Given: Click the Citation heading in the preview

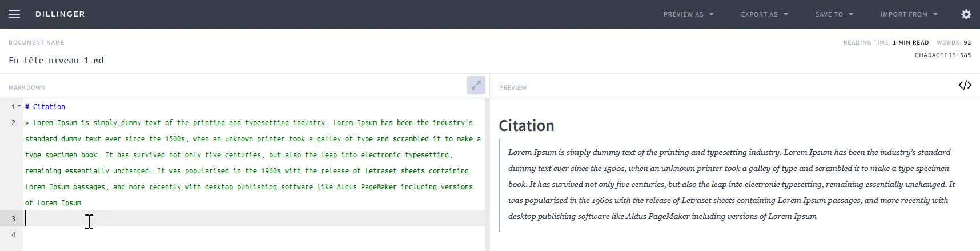Looking at the screenshot, I should [x=526, y=126].
